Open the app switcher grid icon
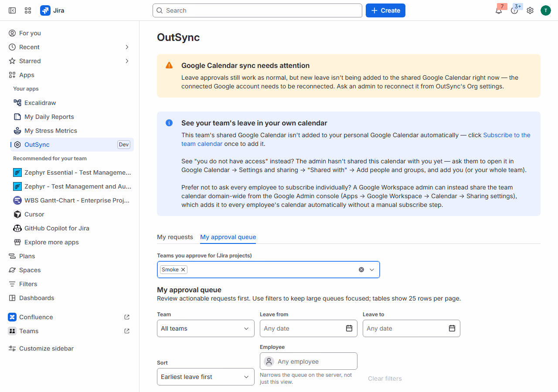Viewport: 558px width, 392px height. 28,10
